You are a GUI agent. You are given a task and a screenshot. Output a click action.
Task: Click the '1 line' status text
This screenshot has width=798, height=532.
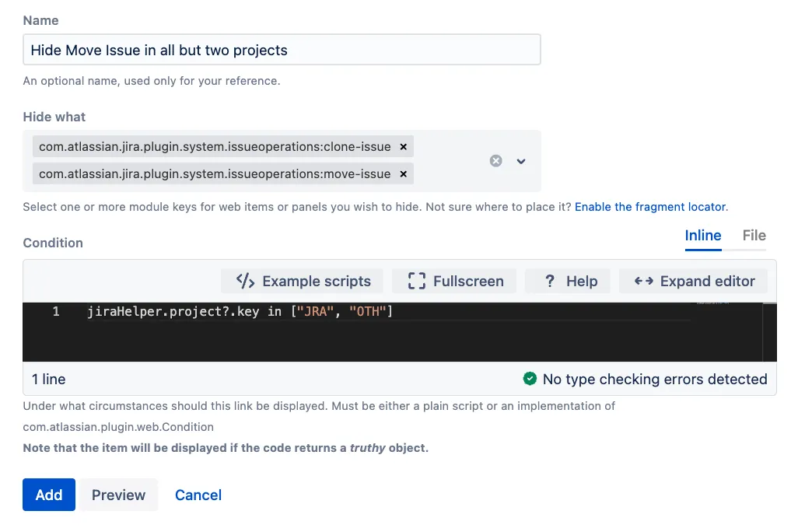pyautogui.click(x=49, y=380)
